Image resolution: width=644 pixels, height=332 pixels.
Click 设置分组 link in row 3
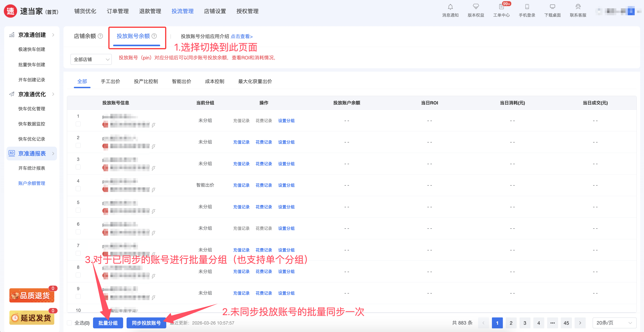point(286,164)
